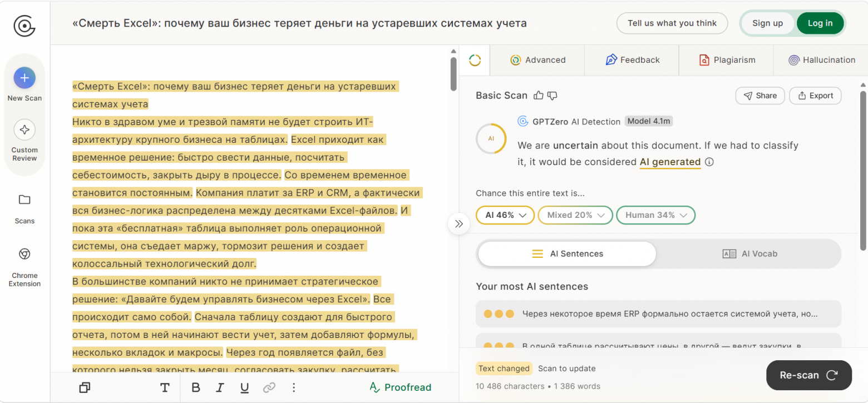Click the AI generated underlined link
Viewport: 868px width, 403px height.
pyautogui.click(x=670, y=162)
